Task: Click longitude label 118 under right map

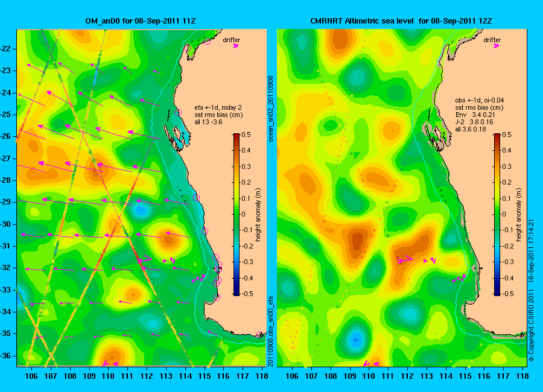Action: tap(522, 376)
